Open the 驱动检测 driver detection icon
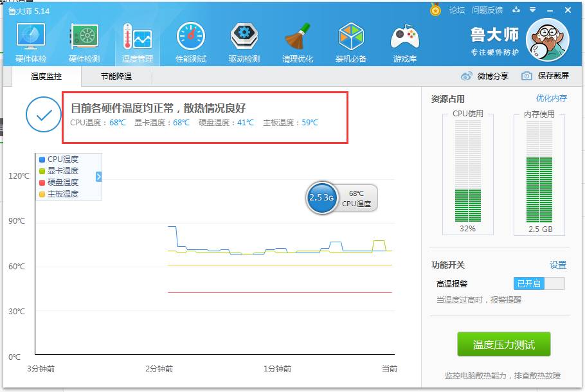585x392 pixels. pyautogui.click(x=244, y=42)
